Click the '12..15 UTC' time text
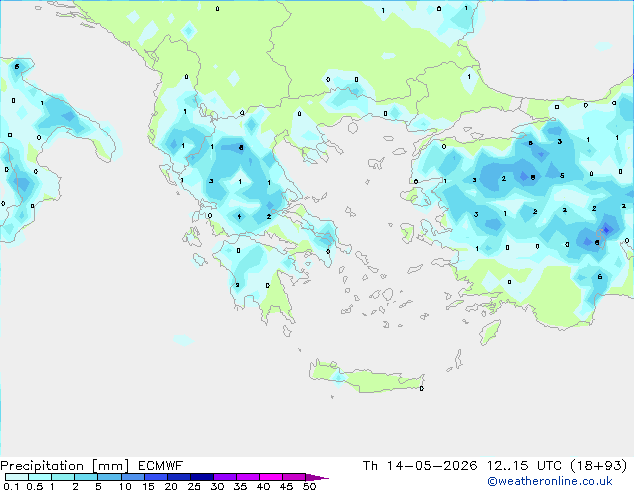Screen dimensions: 634x490 pos(524,466)
